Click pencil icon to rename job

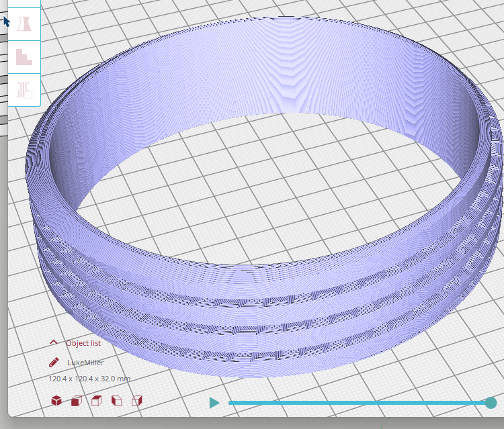click(54, 363)
